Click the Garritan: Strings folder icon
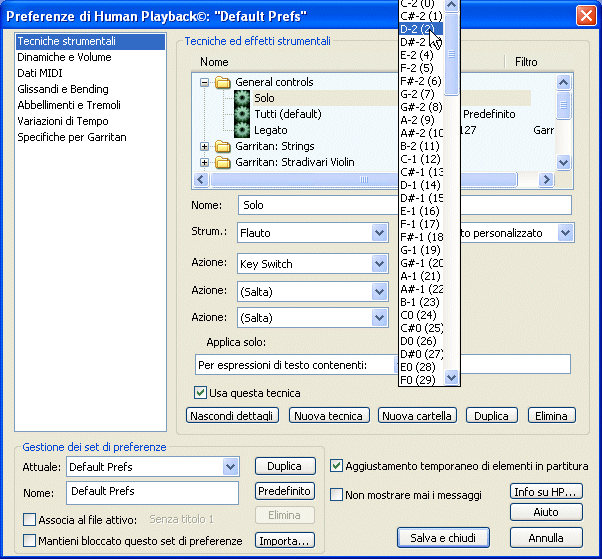602x559 pixels. [222, 147]
